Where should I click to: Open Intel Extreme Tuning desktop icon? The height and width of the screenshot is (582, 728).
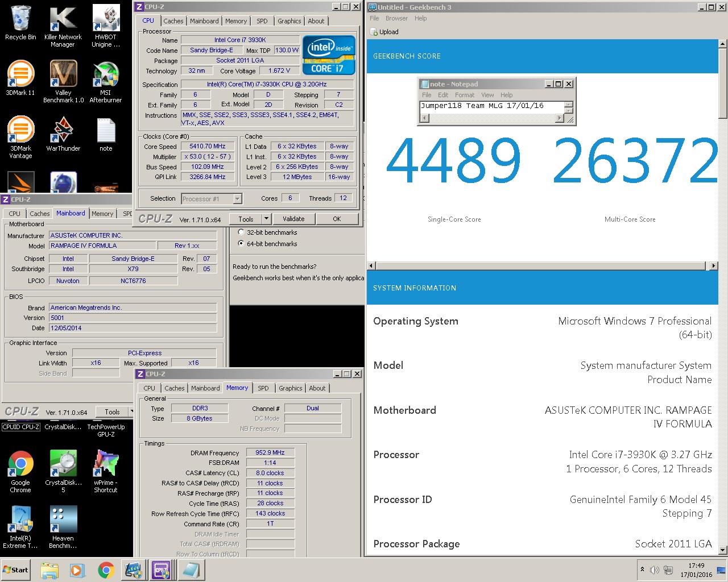20,527
